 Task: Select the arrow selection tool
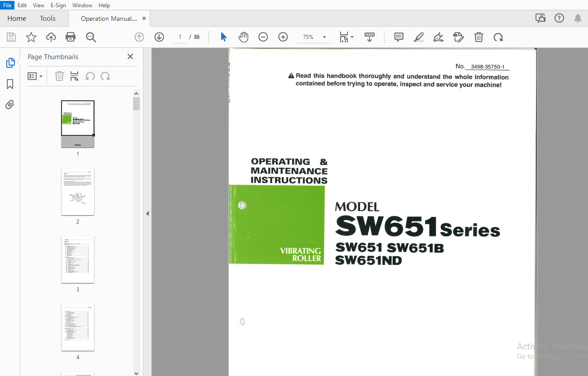[223, 37]
